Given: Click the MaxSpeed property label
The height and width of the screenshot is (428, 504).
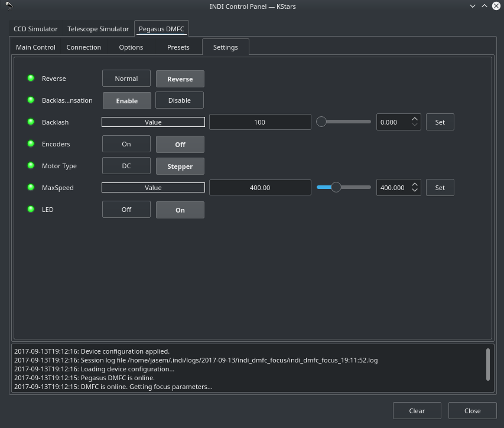Looking at the screenshot, I should 58,188.
